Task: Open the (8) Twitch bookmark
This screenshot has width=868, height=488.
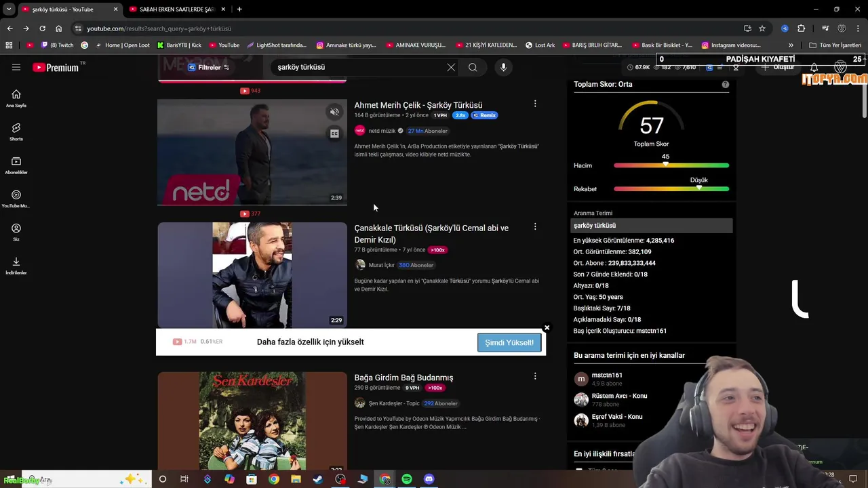Action: click(x=58, y=45)
